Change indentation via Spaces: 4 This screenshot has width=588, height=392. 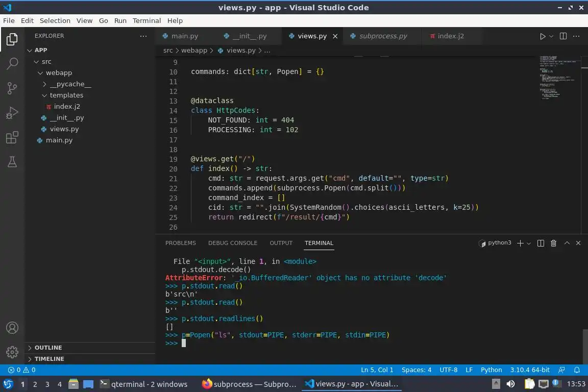pos(416,370)
